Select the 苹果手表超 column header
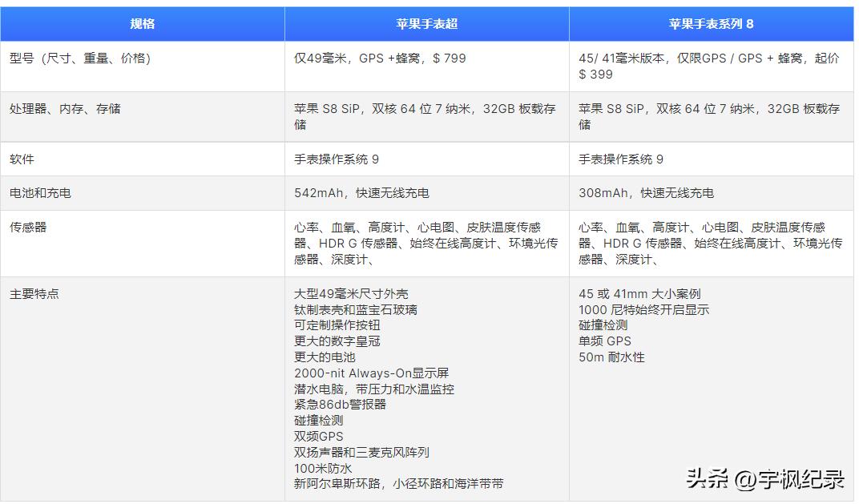Screen dimensions: 859x504 (426, 23)
